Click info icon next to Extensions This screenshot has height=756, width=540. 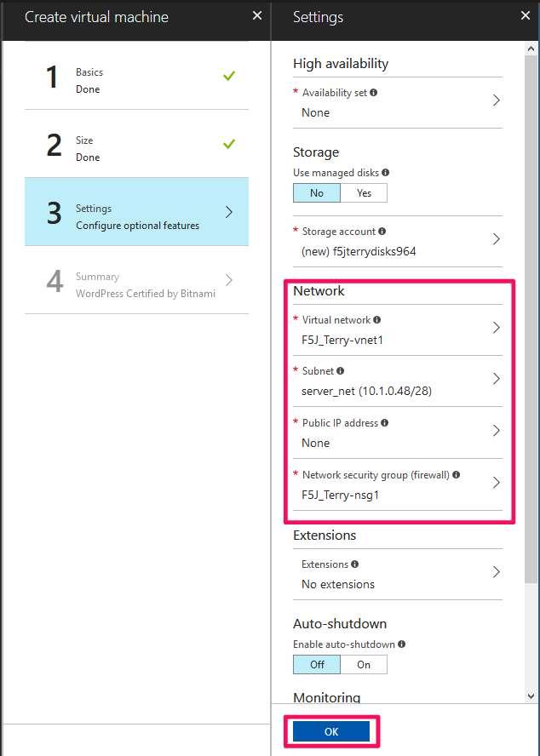pyautogui.click(x=354, y=564)
